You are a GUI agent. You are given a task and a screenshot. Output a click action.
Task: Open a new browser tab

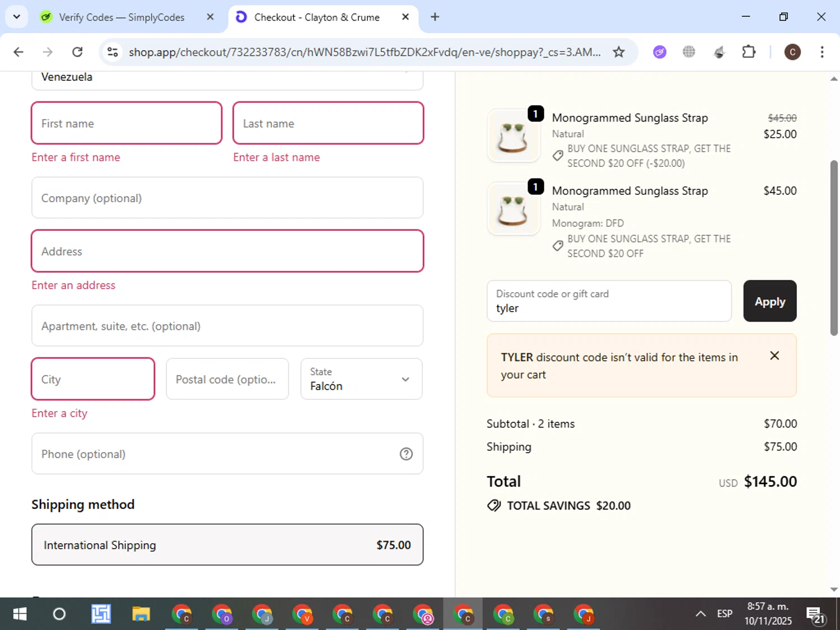click(x=435, y=17)
